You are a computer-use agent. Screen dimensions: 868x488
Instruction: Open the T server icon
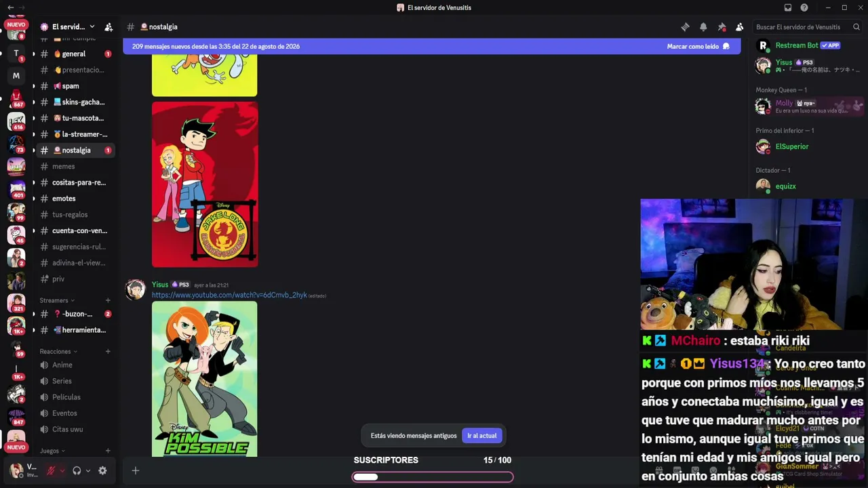click(x=16, y=54)
